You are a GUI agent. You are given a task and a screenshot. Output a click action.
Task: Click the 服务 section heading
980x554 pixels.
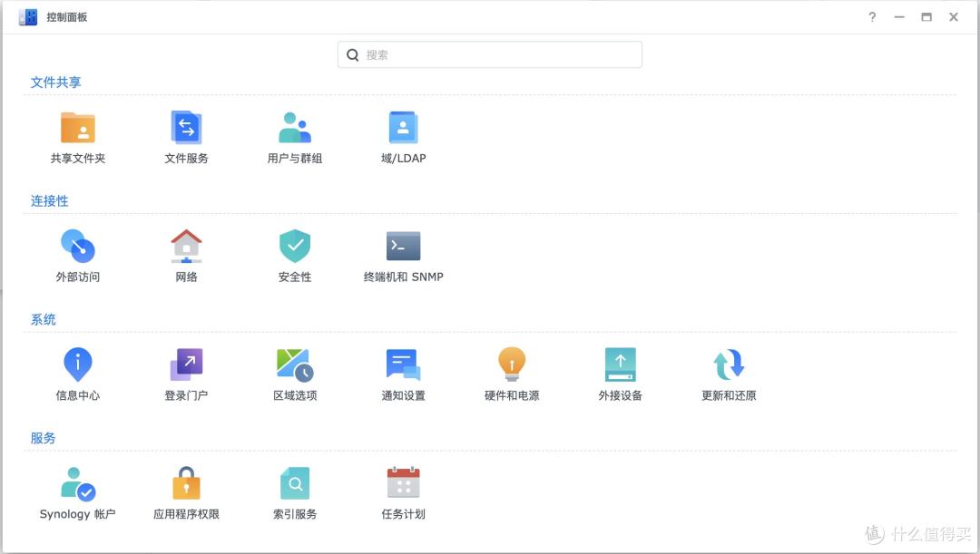click(x=44, y=438)
